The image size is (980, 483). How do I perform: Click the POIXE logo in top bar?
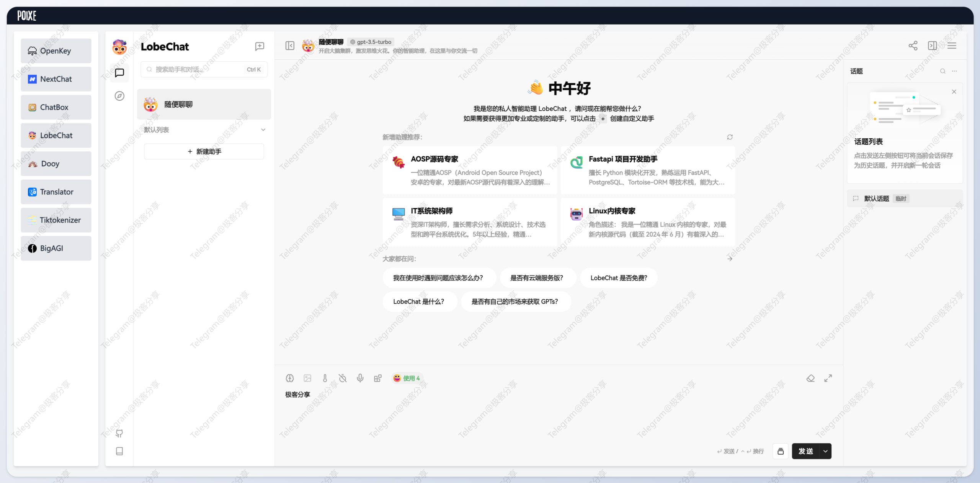27,16
